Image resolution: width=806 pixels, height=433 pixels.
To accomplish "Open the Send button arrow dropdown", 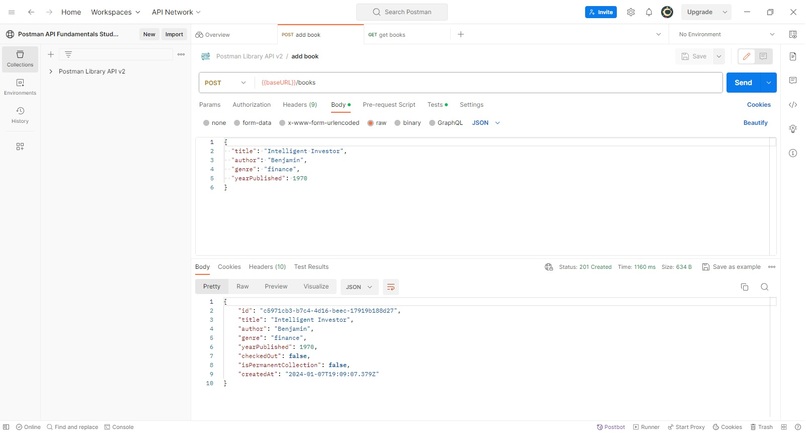I will 768,83.
